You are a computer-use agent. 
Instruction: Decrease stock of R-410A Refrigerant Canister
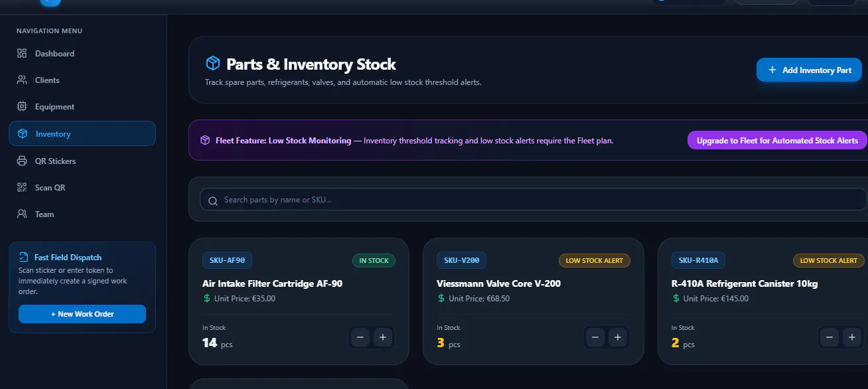point(830,338)
